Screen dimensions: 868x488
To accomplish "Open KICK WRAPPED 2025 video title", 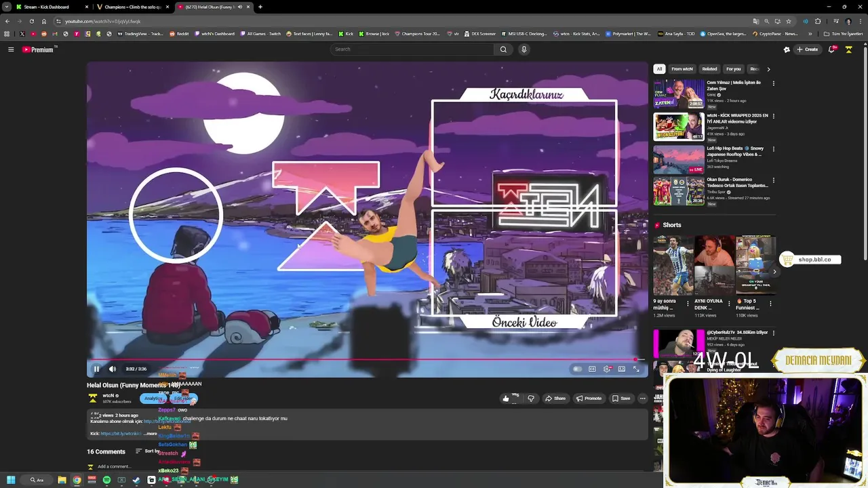I will tap(738, 119).
